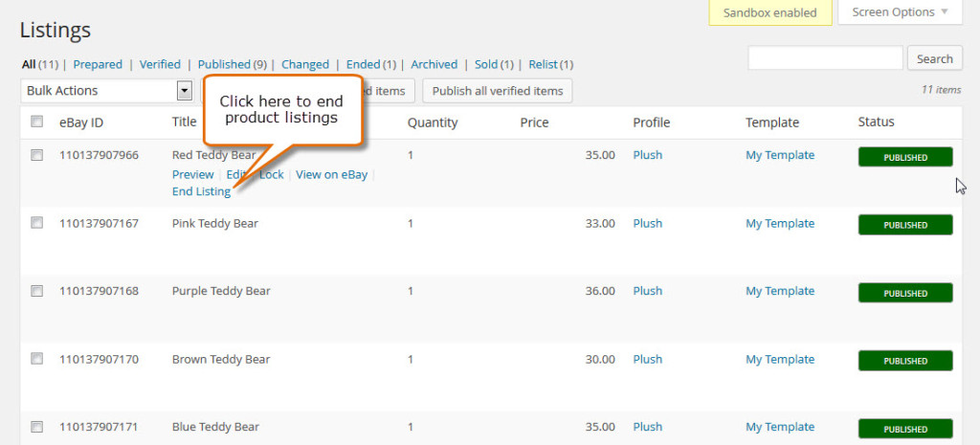
Task: Filter listings by Ended
Action: click(363, 64)
